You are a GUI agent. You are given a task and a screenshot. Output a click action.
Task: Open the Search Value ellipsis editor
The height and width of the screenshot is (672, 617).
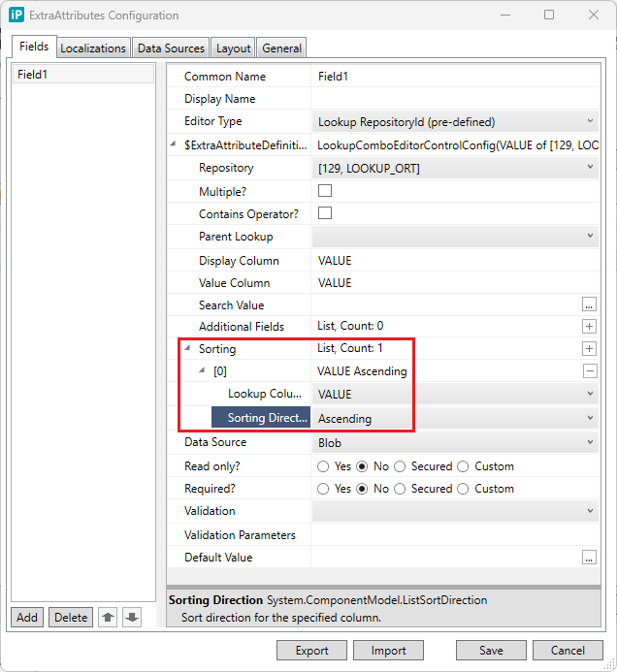click(x=589, y=304)
